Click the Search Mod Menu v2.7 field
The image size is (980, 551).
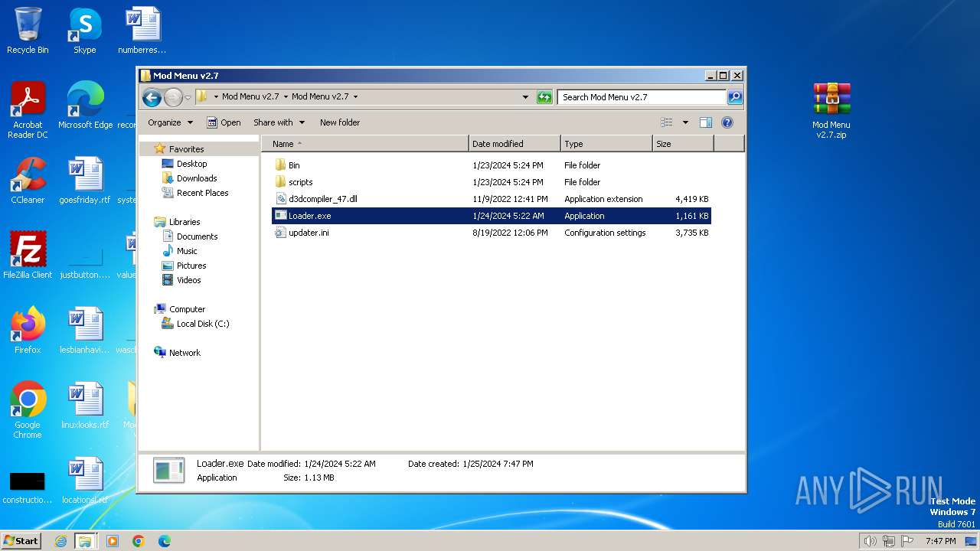[642, 97]
